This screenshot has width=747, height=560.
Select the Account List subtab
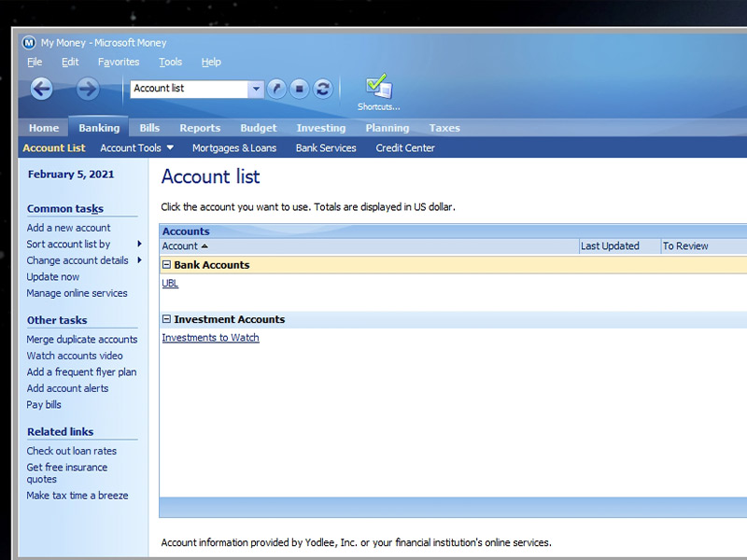54,148
